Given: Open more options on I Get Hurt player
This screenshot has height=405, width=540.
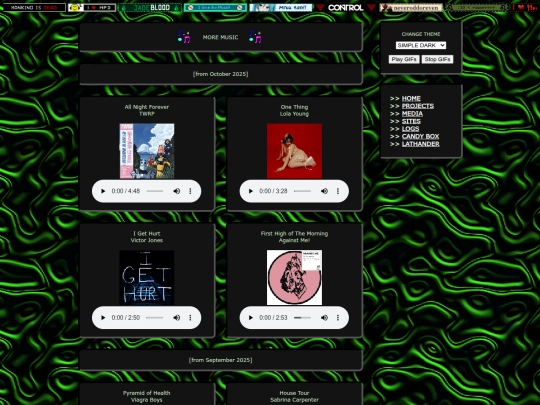Looking at the screenshot, I should [x=190, y=318].
